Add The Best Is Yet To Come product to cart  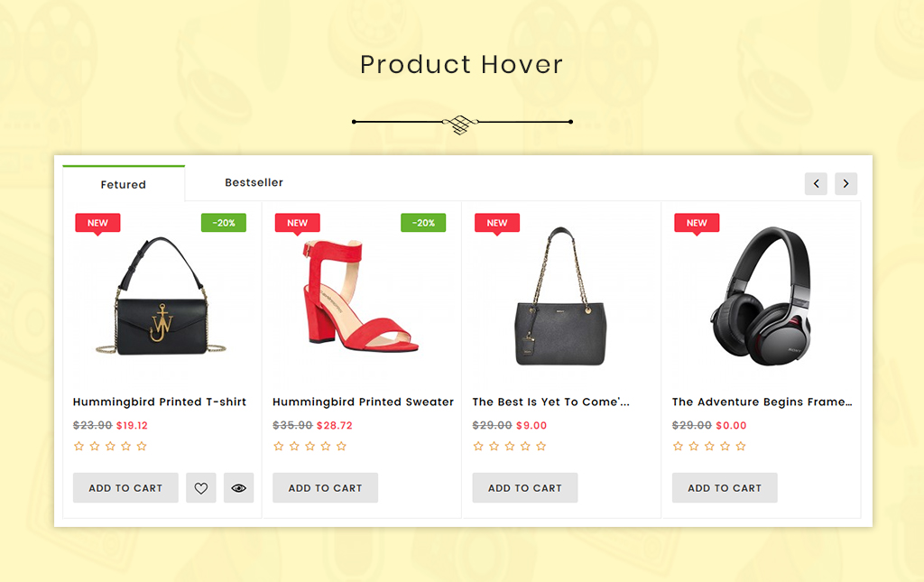point(525,488)
